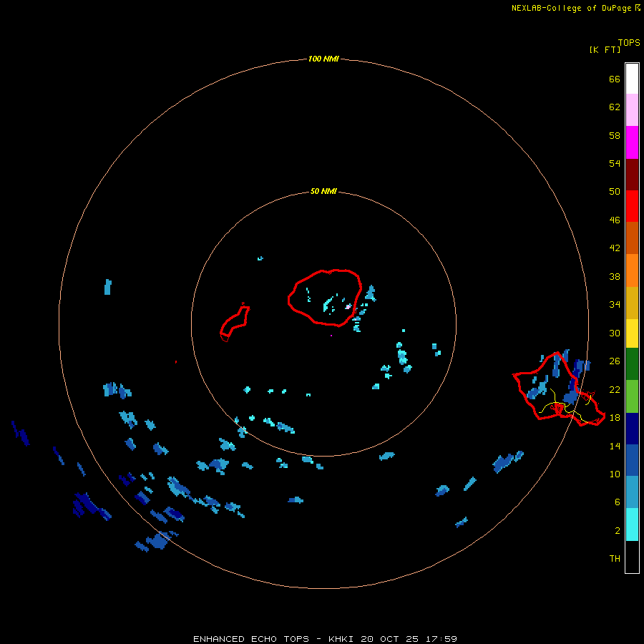
Task: Click the light green legend swatch
Action: pyautogui.click(x=632, y=396)
